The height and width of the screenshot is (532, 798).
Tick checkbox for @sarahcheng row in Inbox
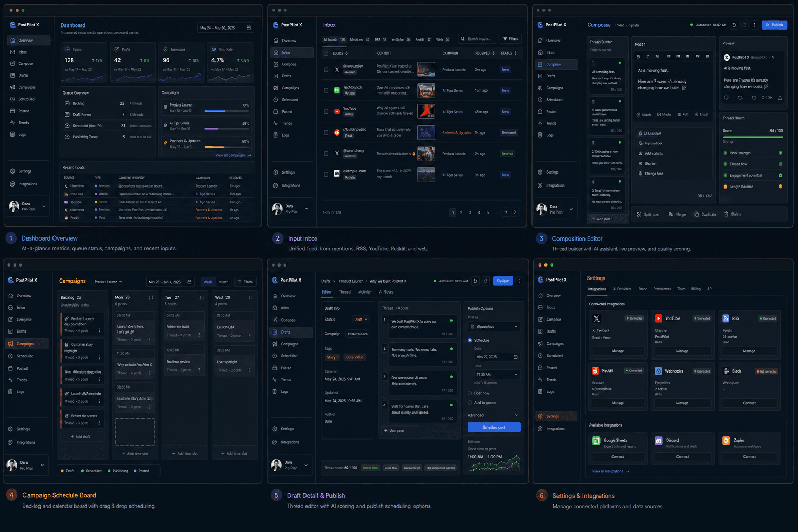click(x=326, y=154)
